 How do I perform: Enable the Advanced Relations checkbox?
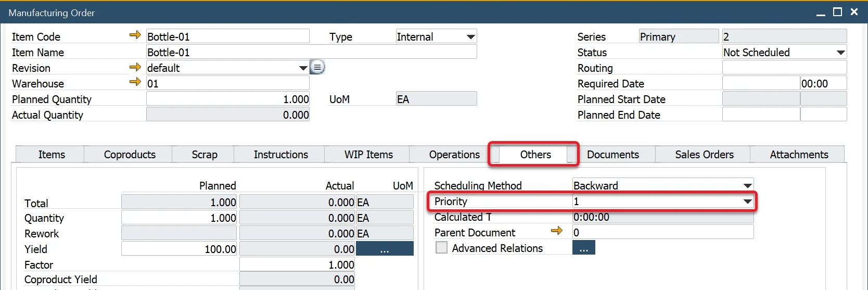[x=441, y=248]
